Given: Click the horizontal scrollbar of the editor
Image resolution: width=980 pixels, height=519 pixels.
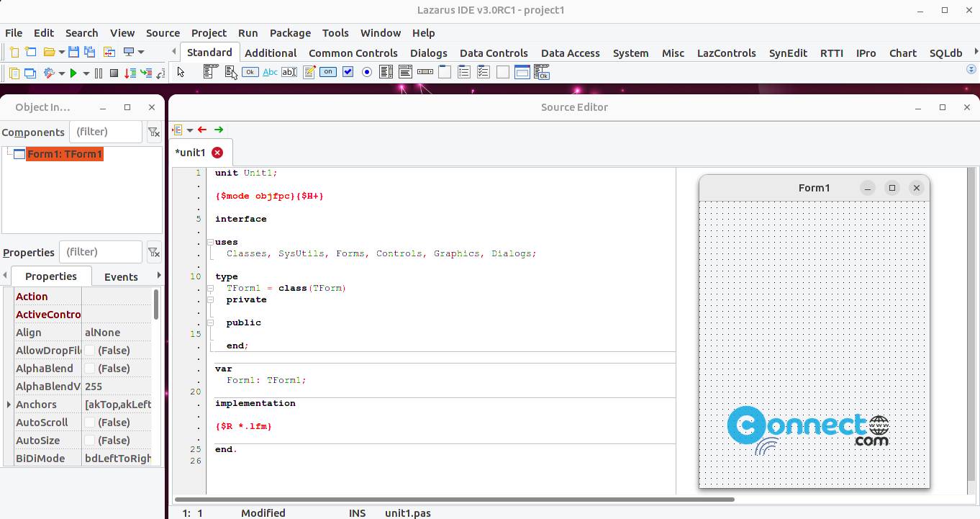Looking at the screenshot, I should point(455,499).
